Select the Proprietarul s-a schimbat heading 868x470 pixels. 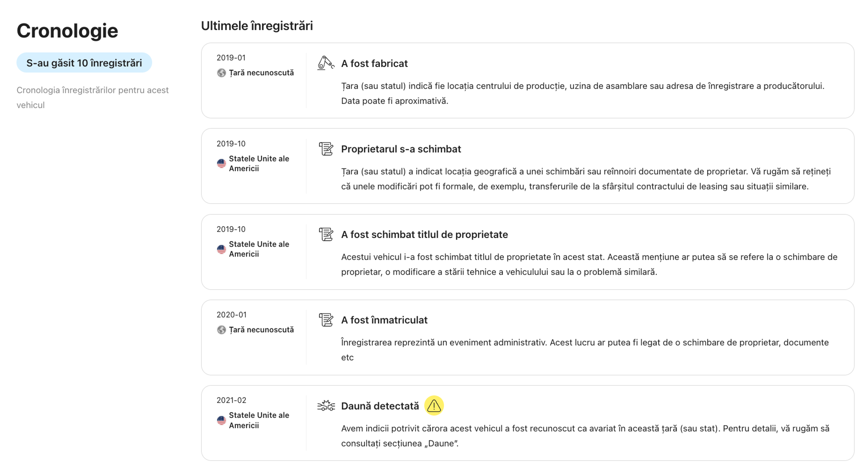(401, 149)
